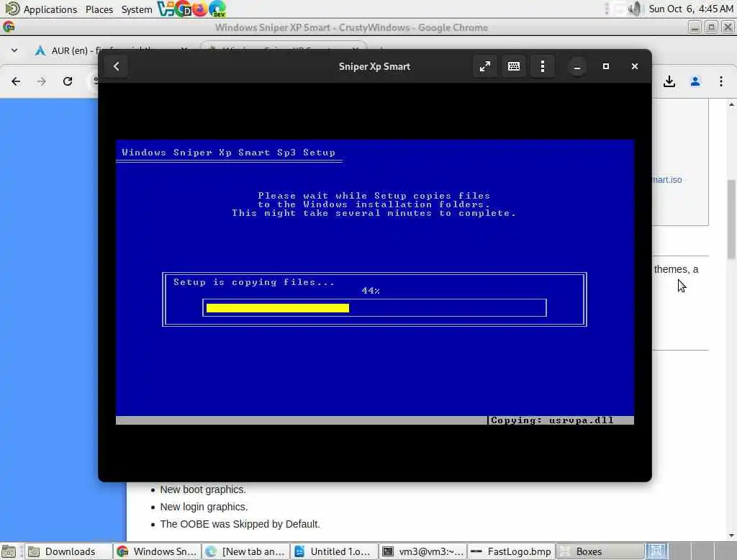Switch to vm3@vm3 terminal taskbar entry
Image resolution: width=737 pixels, height=560 pixels.
tap(423, 551)
